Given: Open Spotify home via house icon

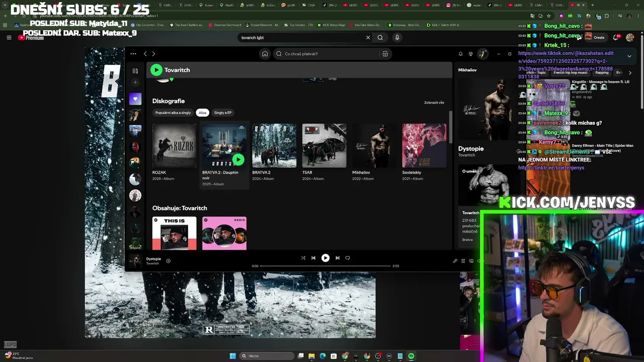Looking at the screenshot, I should 265,54.
